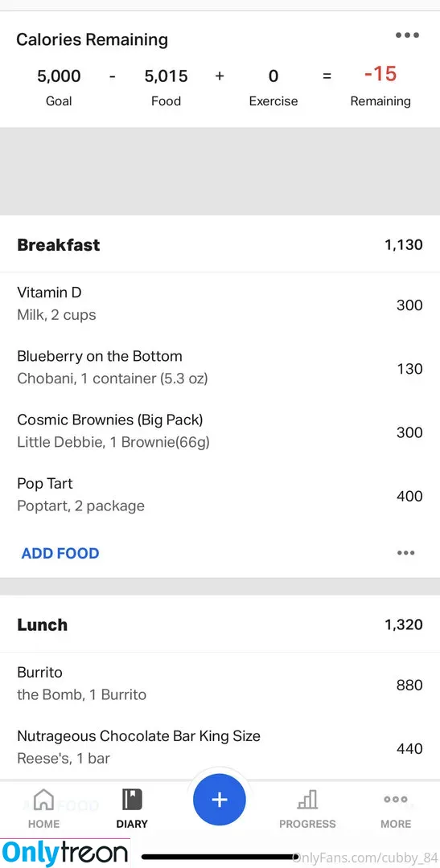Select the Pop Tart food entry
Image resolution: width=440 pixels, height=868 pixels.
(220, 495)
